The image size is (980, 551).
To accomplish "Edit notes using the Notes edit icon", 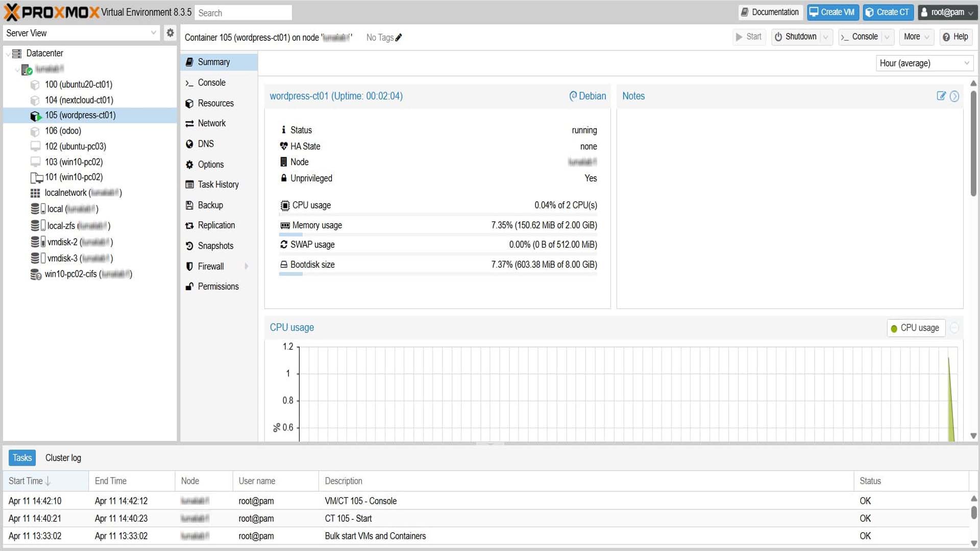I will (x=941, y=96).
